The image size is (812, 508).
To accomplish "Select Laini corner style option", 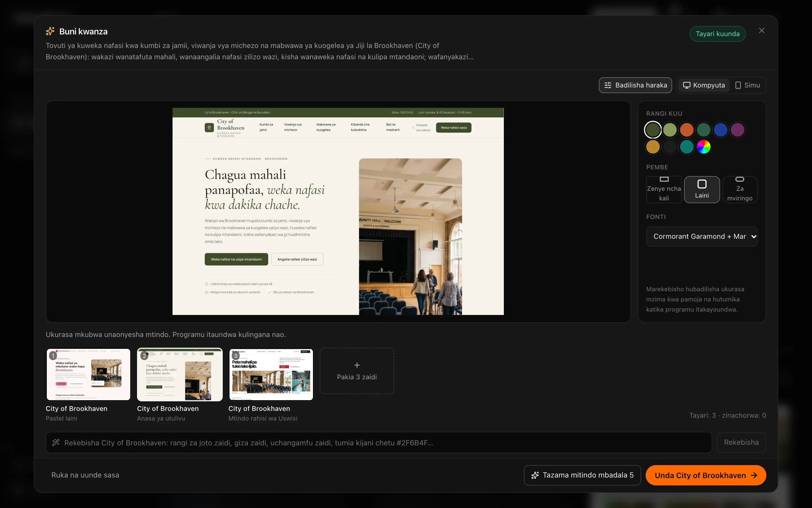I will tap(702, 189).
